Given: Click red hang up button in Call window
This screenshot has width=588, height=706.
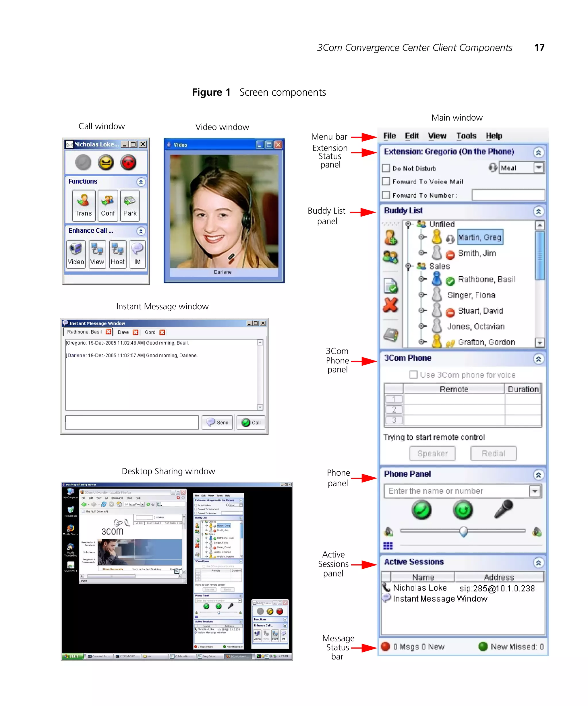Looking at the screenshot, I should coord(128,163).
